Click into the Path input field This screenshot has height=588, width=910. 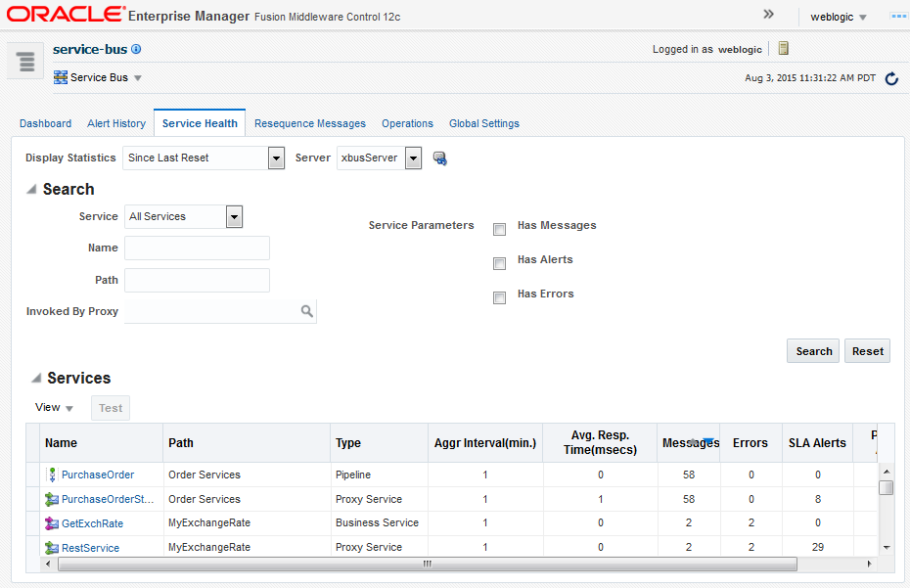click(198, 281)
